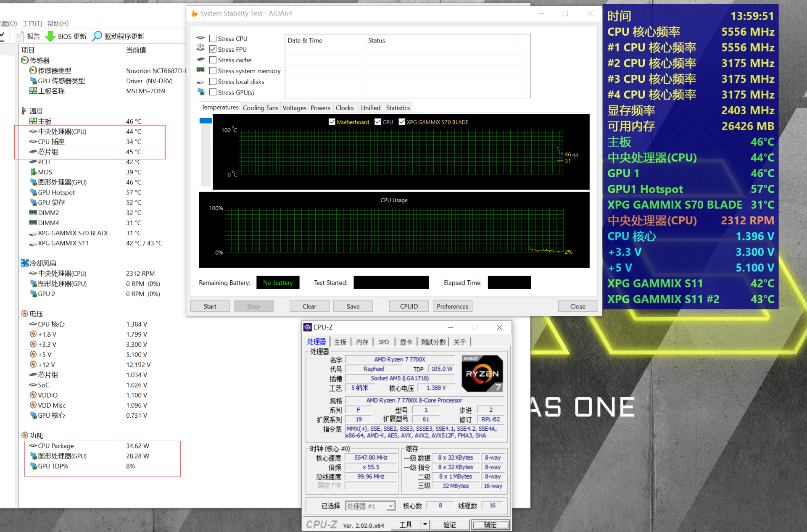Switch to the Cooling Fans tab
This screenshot has height=532, width=807.
[x=260, y=108]
